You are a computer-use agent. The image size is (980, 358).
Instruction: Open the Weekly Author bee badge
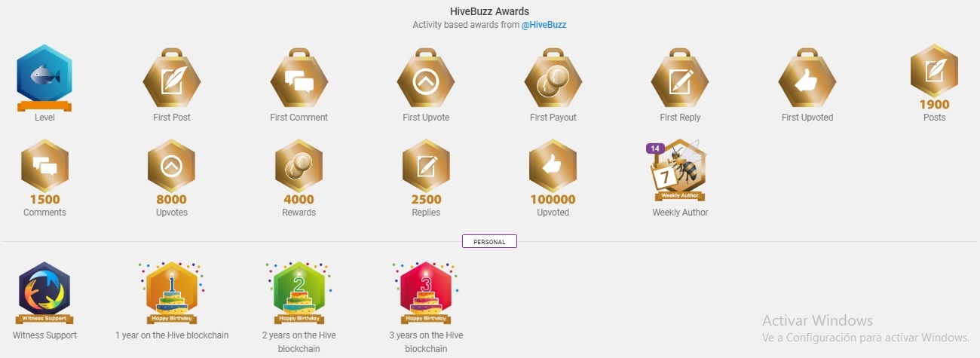tap(678, 170)
